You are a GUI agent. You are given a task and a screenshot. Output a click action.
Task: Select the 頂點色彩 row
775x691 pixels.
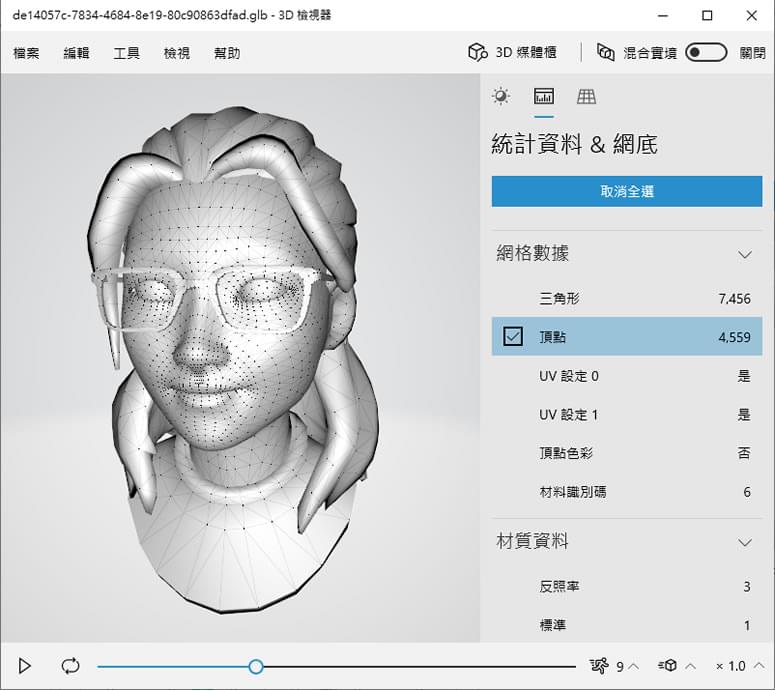point(627,453)
